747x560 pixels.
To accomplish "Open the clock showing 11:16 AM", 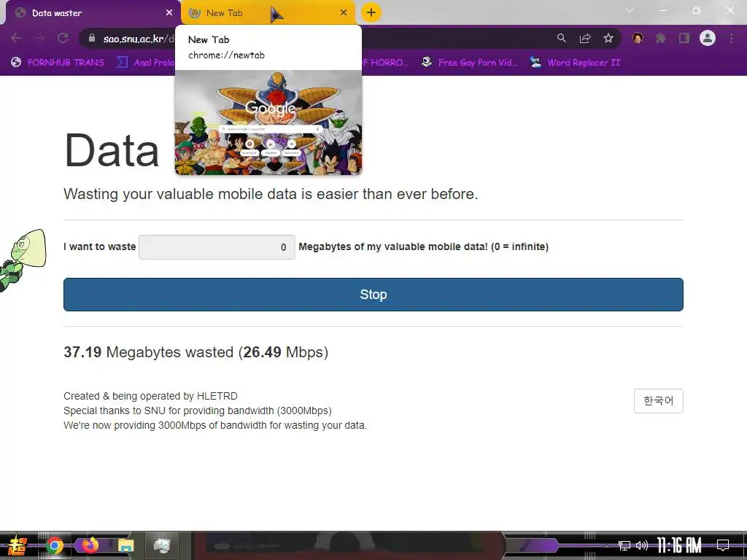I will pos(679,545).
